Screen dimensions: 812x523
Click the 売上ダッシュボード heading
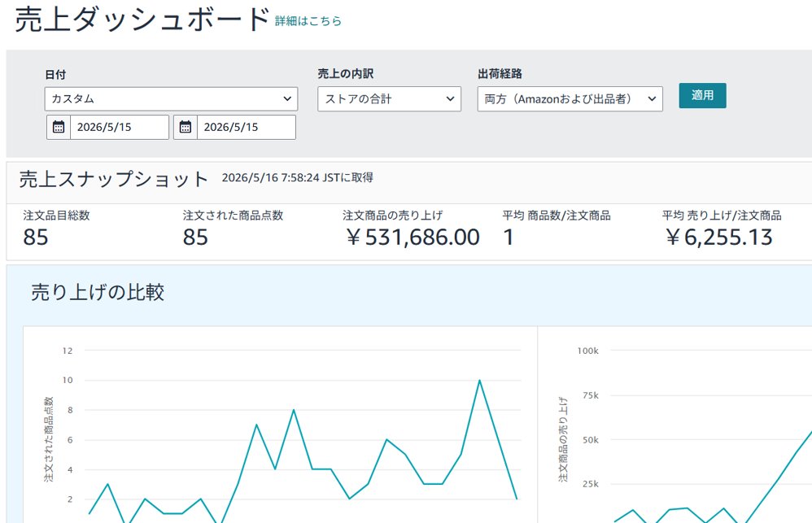point(142,20)
